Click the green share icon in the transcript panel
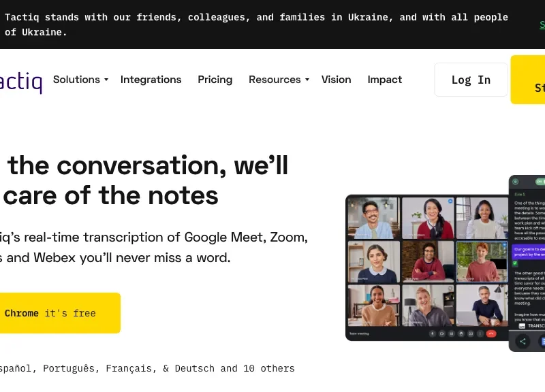Screen dimensions: 545x392 coord(523,342)
